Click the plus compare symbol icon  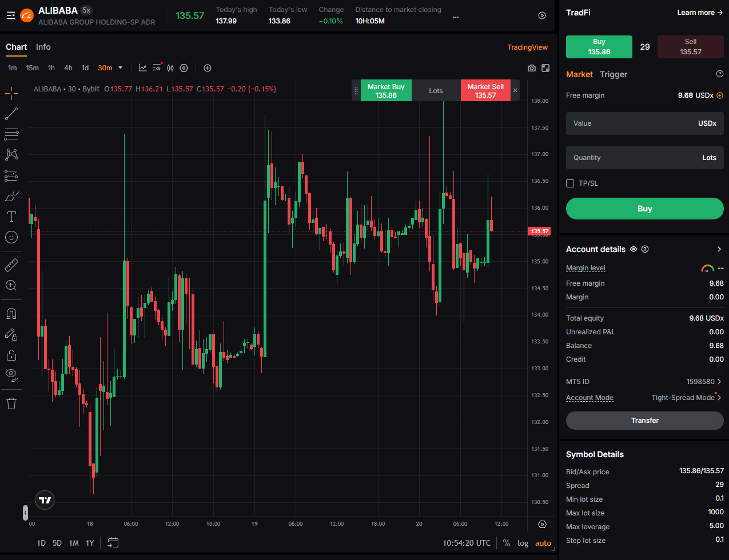(x=208, y=68)
